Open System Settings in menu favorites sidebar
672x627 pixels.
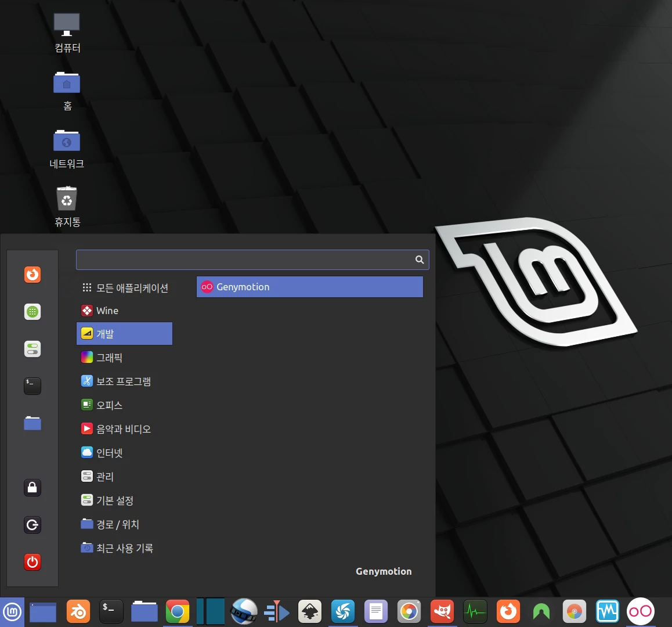point(32,349)
